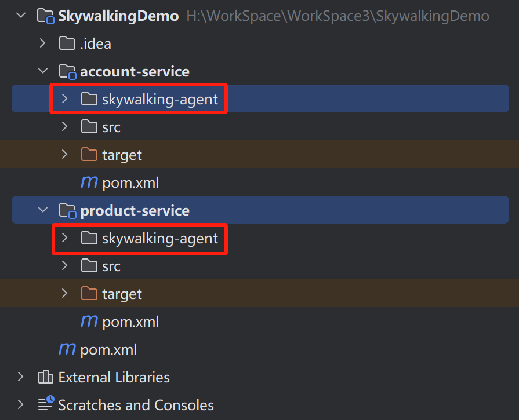
Task: Expand skywalking-agent under product-service
Action: 64,238
